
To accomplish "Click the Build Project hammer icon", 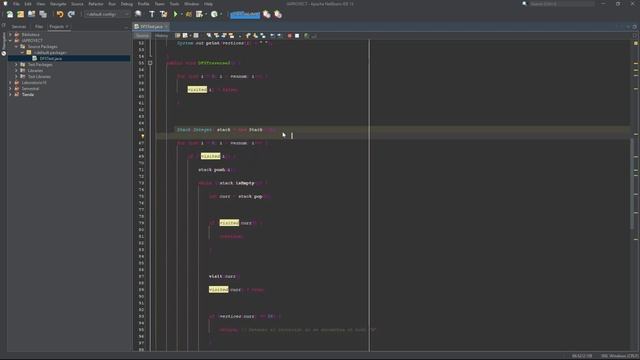I will [x=152, y=14].
